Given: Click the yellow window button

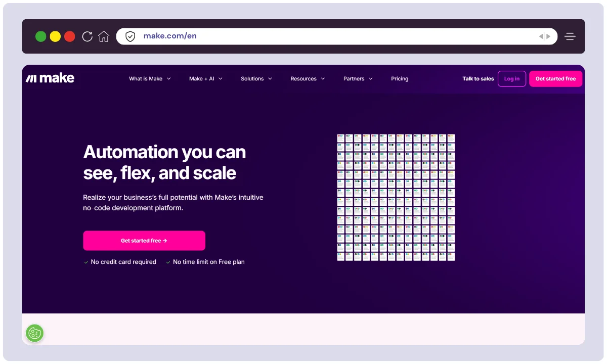Looking at the screenshot, I should 55,36.
